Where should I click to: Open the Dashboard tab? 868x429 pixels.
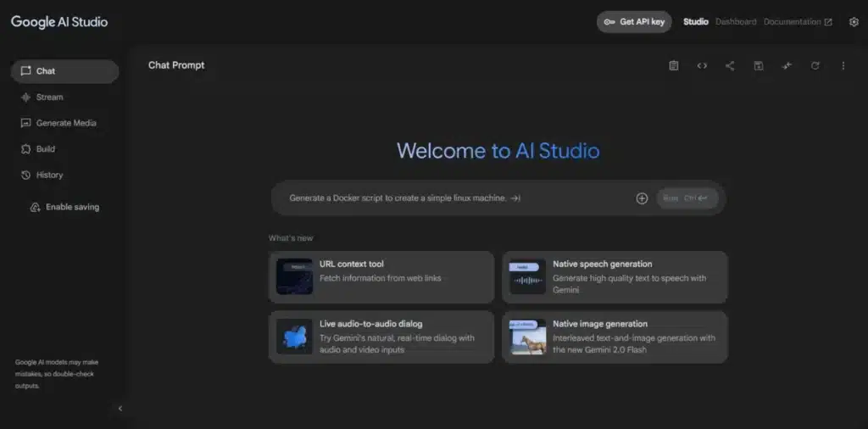click(736, 22)
